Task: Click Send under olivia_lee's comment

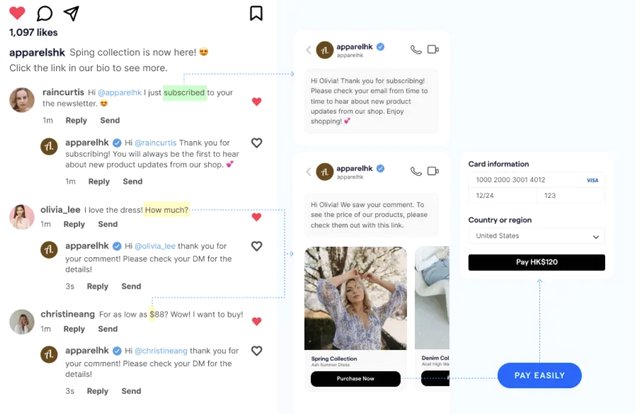Action: (x=108, y=224)
